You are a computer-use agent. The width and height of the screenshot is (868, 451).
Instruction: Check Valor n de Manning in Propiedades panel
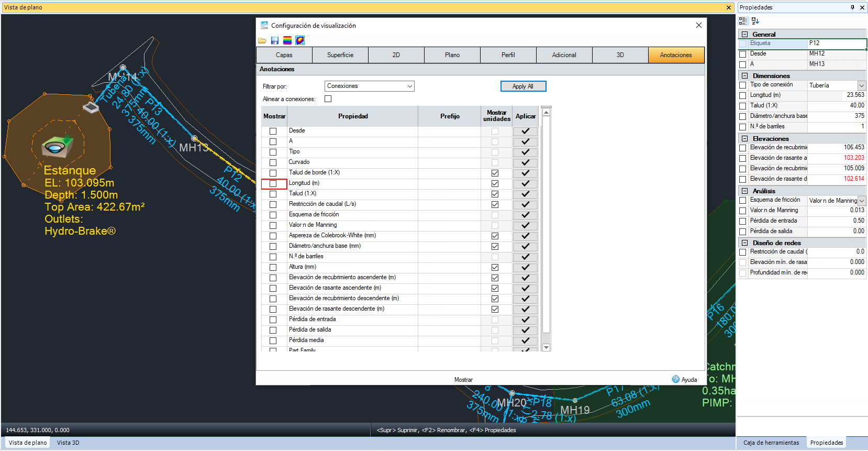[742, 211]
